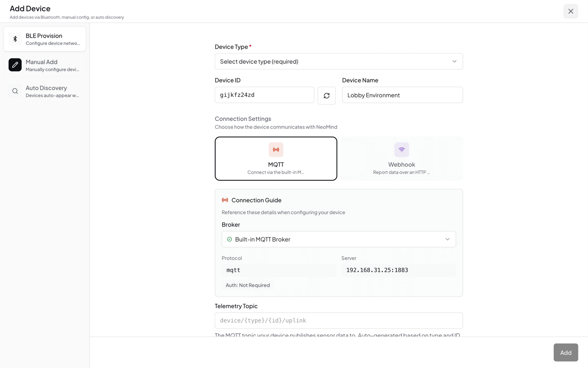This screenshot has width=588, height=368.
Task: Switch to Manual Add tab
Action: click(x=45, y=65)
